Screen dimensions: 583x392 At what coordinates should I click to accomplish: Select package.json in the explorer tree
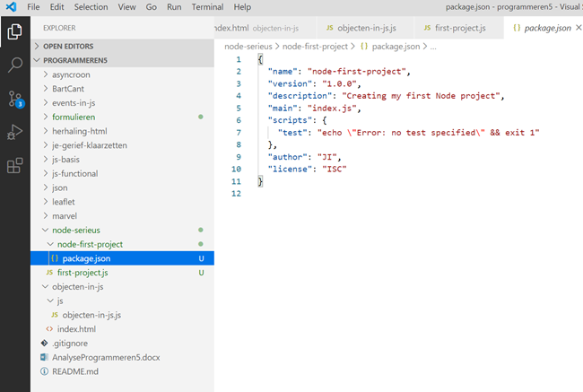122,258
